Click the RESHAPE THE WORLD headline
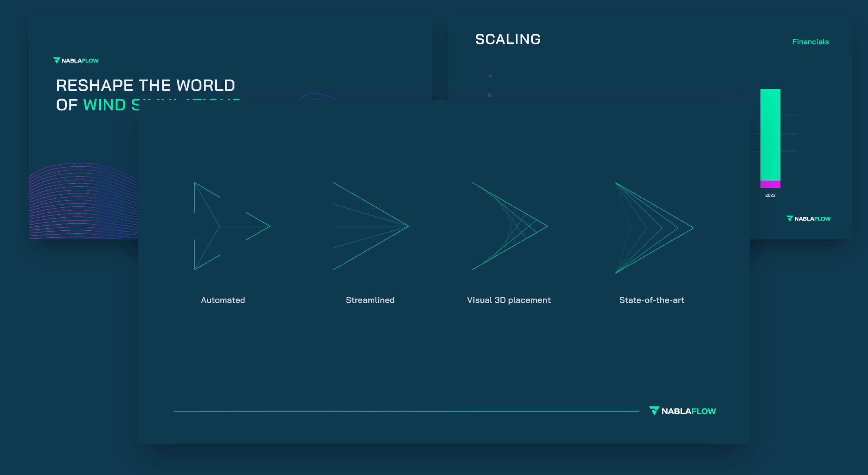 tap(145, 85)
